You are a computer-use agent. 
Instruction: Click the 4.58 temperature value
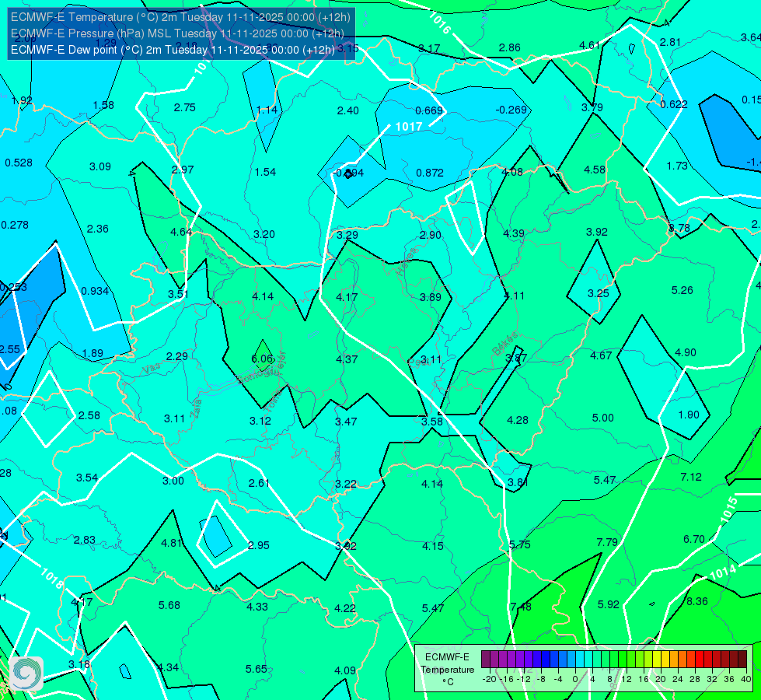click(x=595, y=170)
